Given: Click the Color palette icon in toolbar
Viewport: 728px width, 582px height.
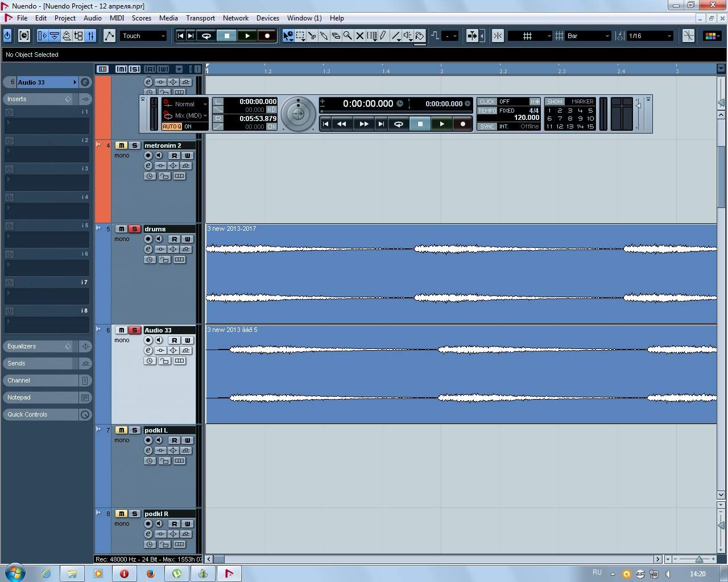Looking at the screenshot, I should pyautogui.click(x=710, y=36).
